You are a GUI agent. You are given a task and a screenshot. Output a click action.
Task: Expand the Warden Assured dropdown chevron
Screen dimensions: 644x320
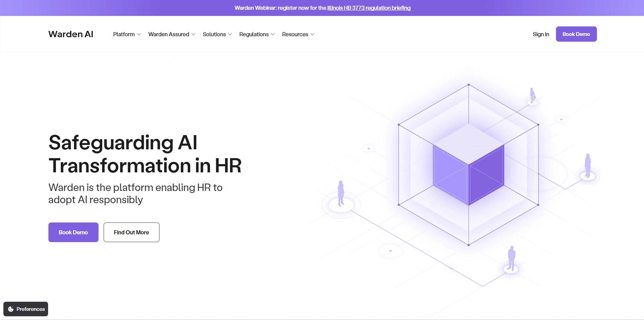[x=193, y=35]
